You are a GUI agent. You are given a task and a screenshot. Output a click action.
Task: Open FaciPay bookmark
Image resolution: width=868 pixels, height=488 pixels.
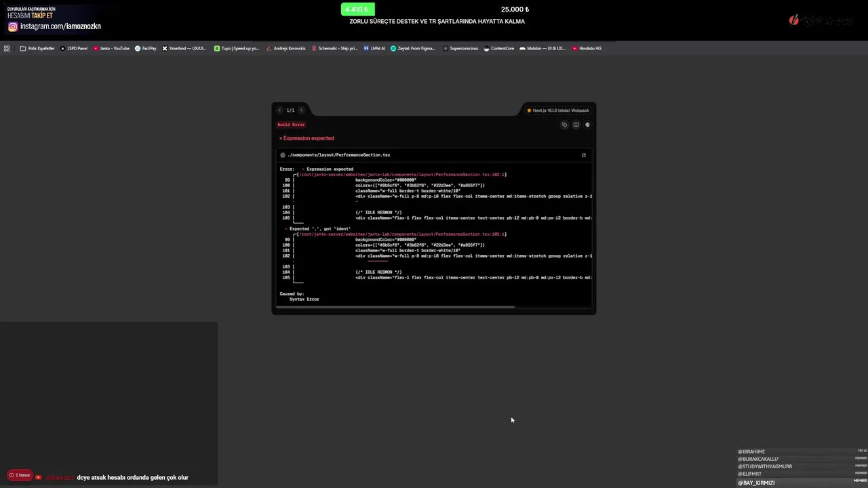(146, 49)
